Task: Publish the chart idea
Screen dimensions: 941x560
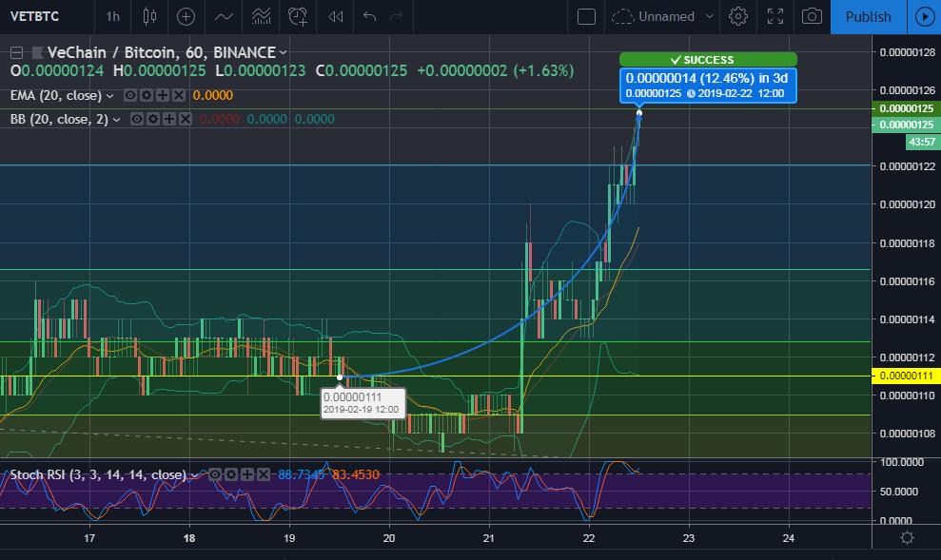Action: (868, 17)
